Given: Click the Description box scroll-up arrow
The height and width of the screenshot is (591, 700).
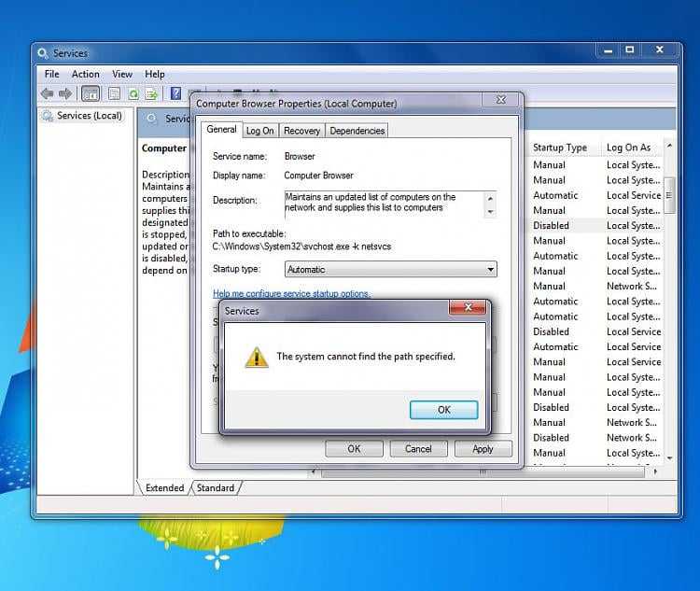Looking at the screenshot, I should click(x=490, y=198).
